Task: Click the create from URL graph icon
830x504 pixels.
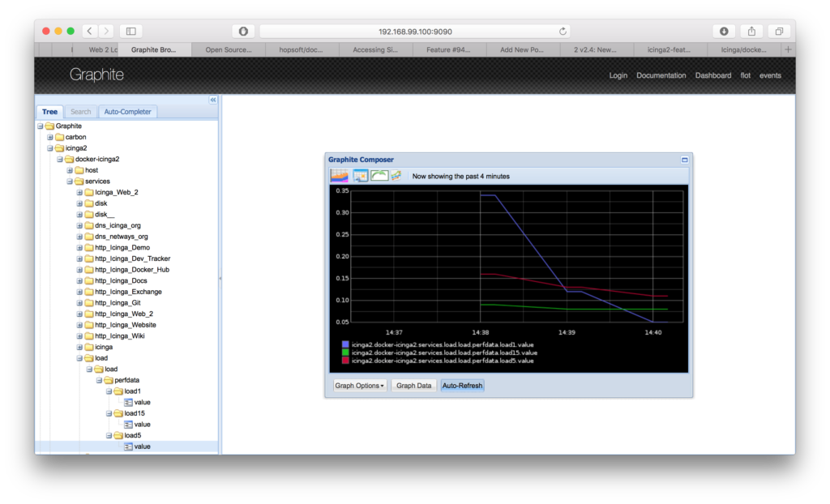Action: [x=396, y=176]
